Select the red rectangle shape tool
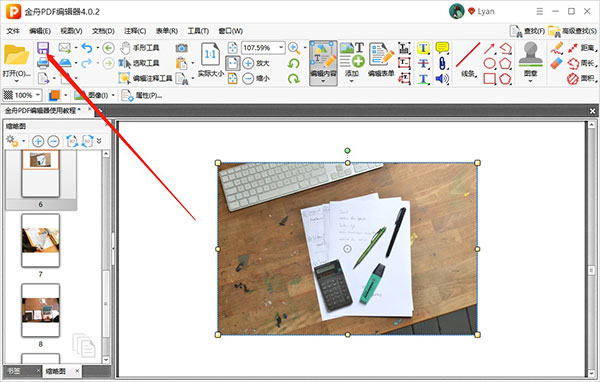 [x=489, y=78]
